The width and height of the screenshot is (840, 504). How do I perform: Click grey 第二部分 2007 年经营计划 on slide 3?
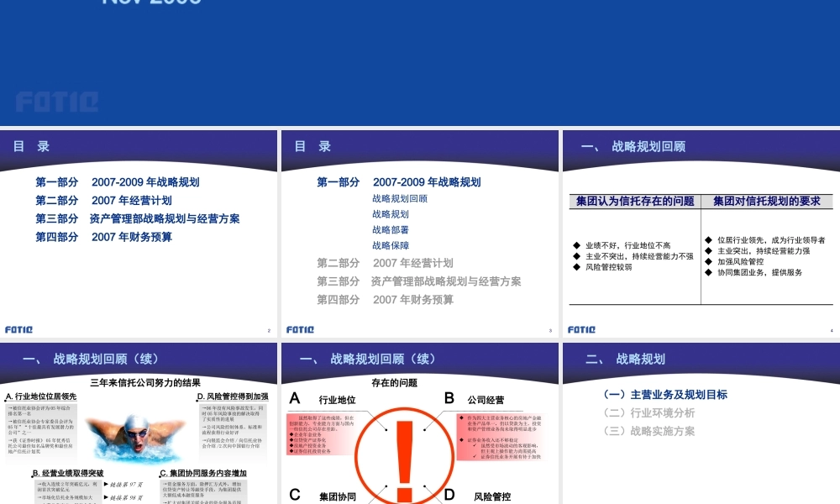point(385,263)
